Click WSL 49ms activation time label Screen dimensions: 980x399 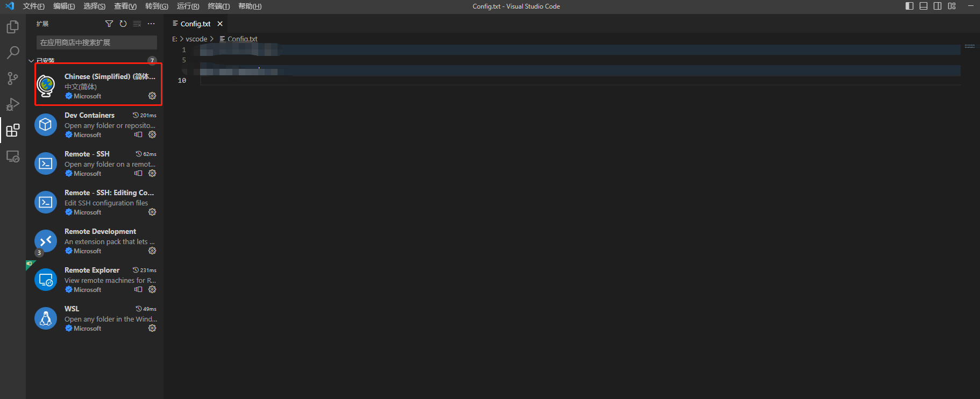[x=146, y=309]
